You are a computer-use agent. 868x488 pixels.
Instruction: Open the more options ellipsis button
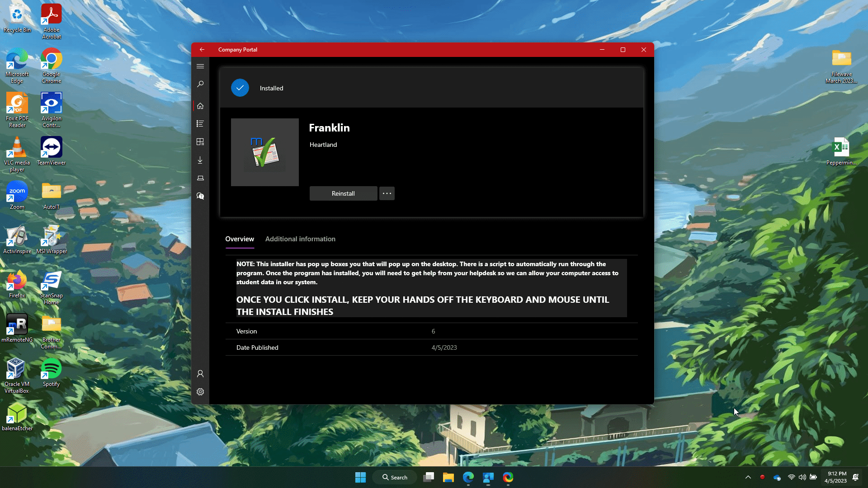click(387, 193)
